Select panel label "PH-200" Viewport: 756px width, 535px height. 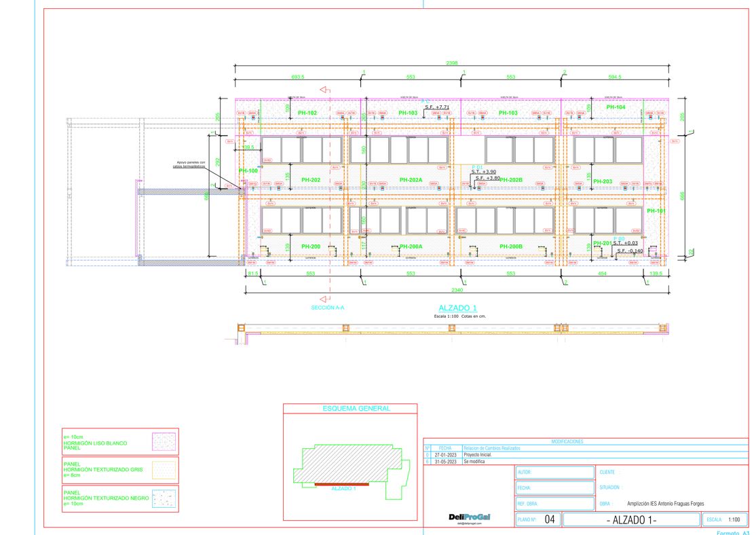pyautogui.click(x=311, y=246)
